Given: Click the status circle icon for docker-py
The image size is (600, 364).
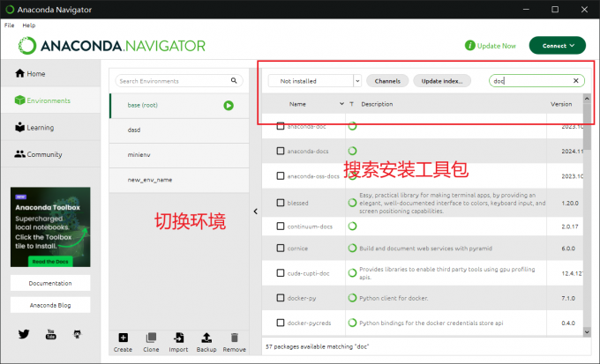Looking at the screenshot, I should [x=352, y=298].
